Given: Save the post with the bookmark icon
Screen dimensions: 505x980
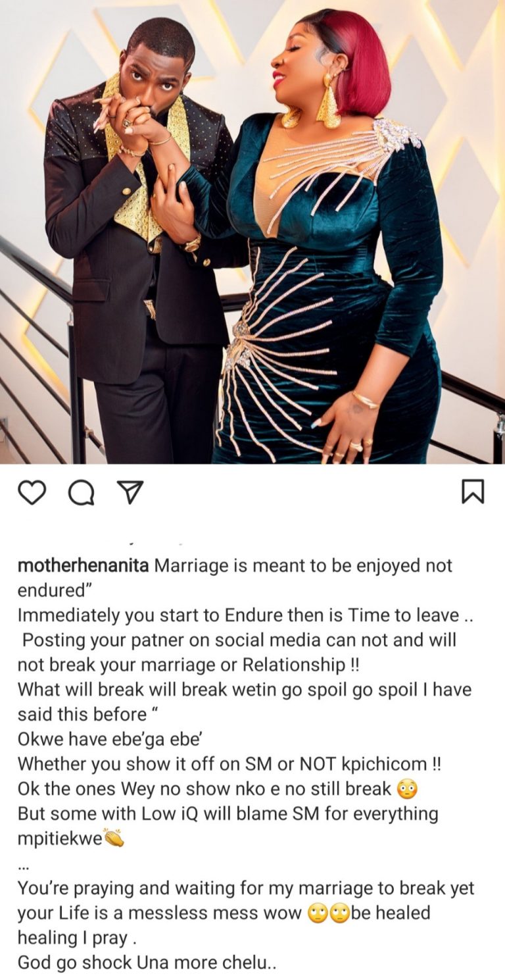Looking at the screenshot, I should (473, 492).
